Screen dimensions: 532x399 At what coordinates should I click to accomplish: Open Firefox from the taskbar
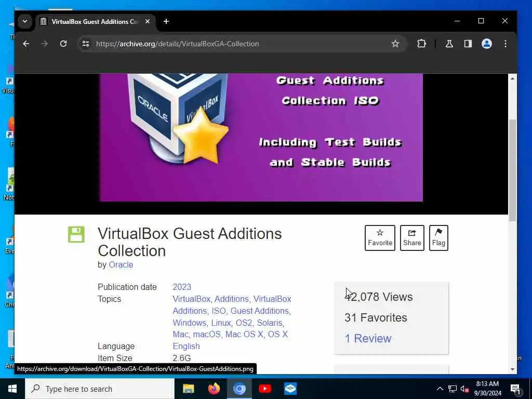[x=214, y=389]
